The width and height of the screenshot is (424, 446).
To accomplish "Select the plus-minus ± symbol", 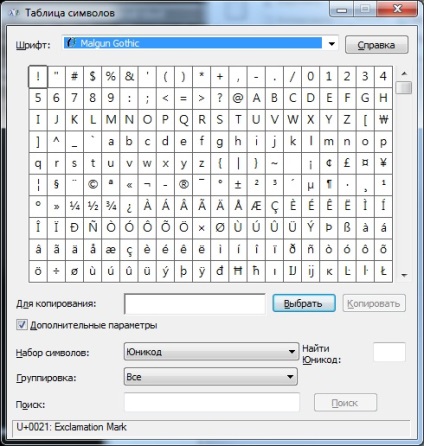I will pos(238,185).
